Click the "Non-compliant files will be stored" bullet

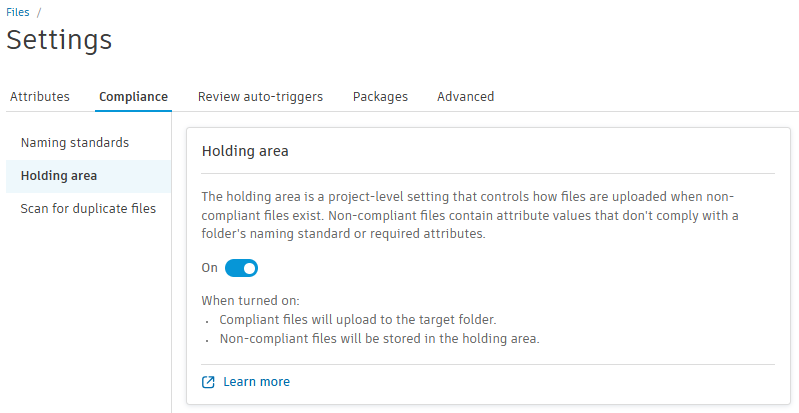(379, 339)
